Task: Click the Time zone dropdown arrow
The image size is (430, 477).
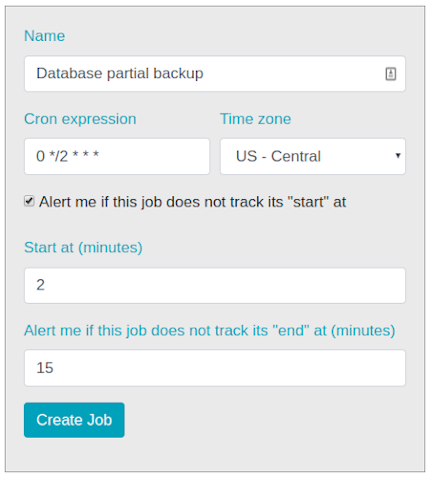Action: (x=398, y=156)
